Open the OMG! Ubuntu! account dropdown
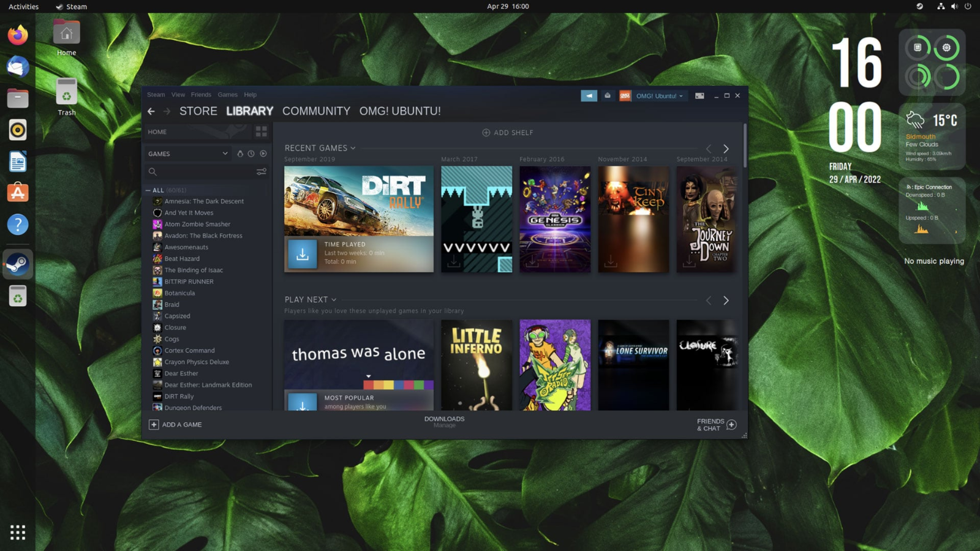 pos(659,96)
